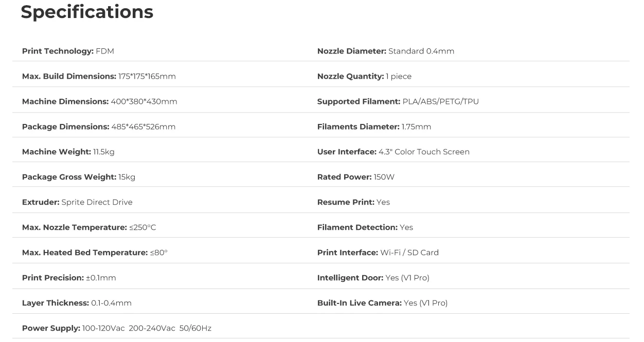Click the Machine Dimensions 400*380*430mm entry
644x342 pixels.
(99, 101)
